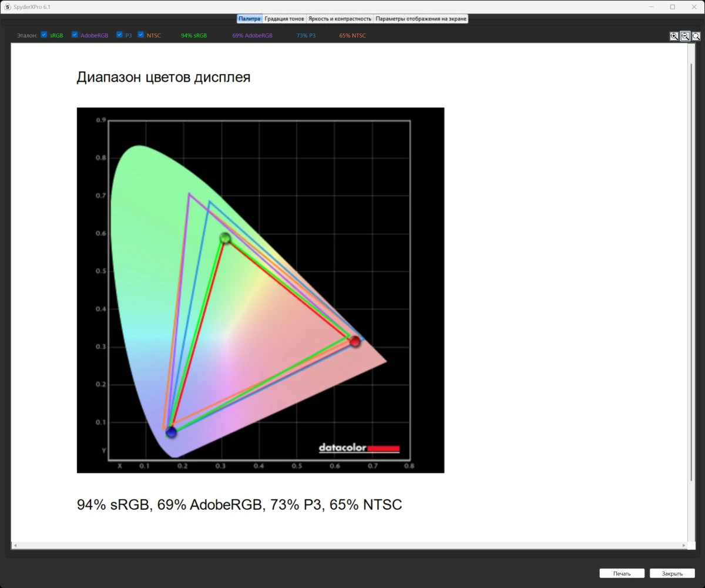Screen dimensions: 705x588
Task: Toggle the AdobeRGB reference checkbox
Action: 75,35
